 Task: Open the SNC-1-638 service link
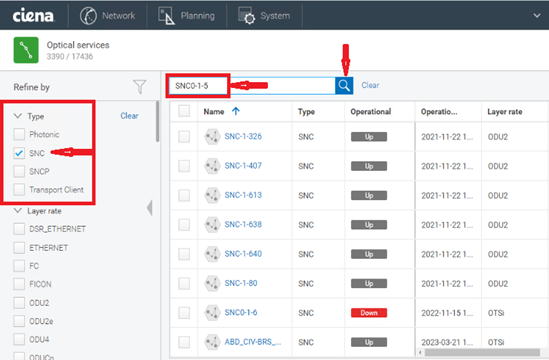[243, 224]
